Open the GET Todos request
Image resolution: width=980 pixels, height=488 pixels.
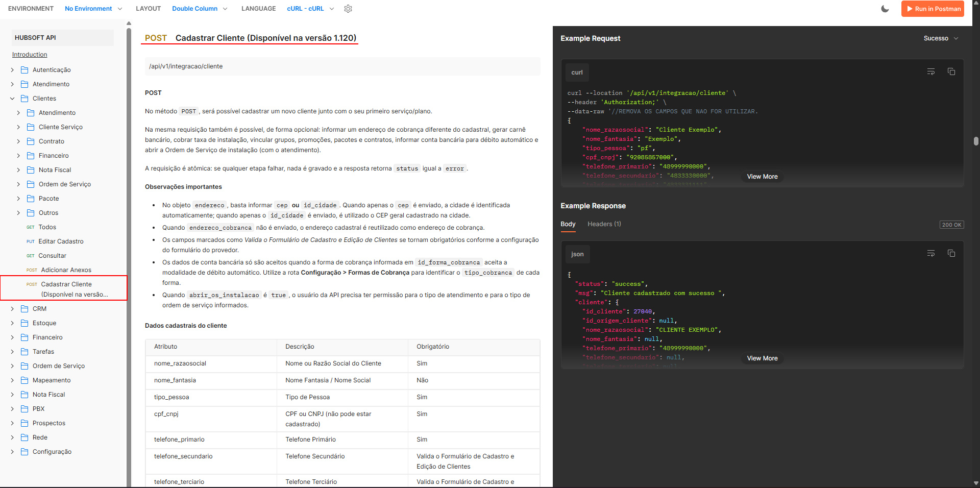tap(47, 227)
